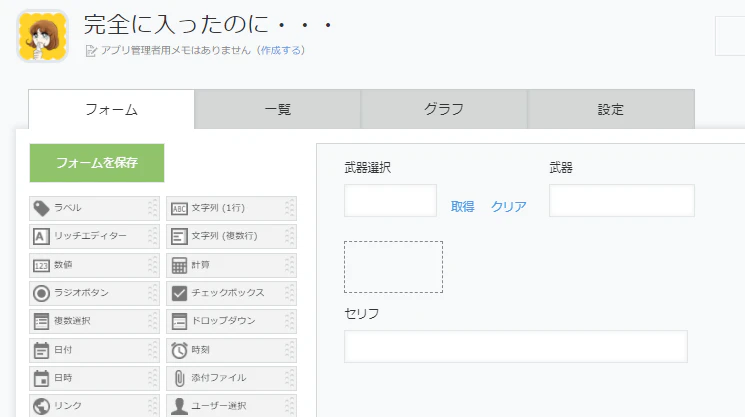Click the 時刻 clock icon
This screenshot has width=745, height=417.
pos(179,350)
